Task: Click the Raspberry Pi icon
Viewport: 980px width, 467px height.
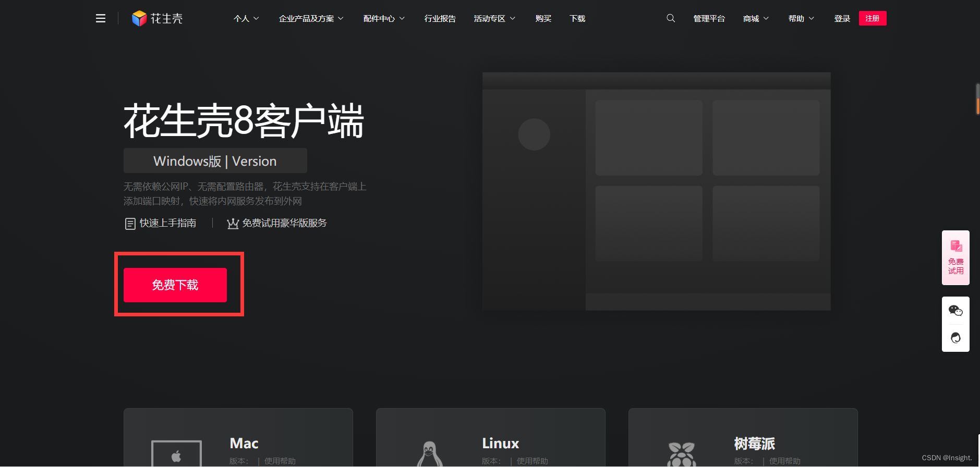Action: pos(681,454)
